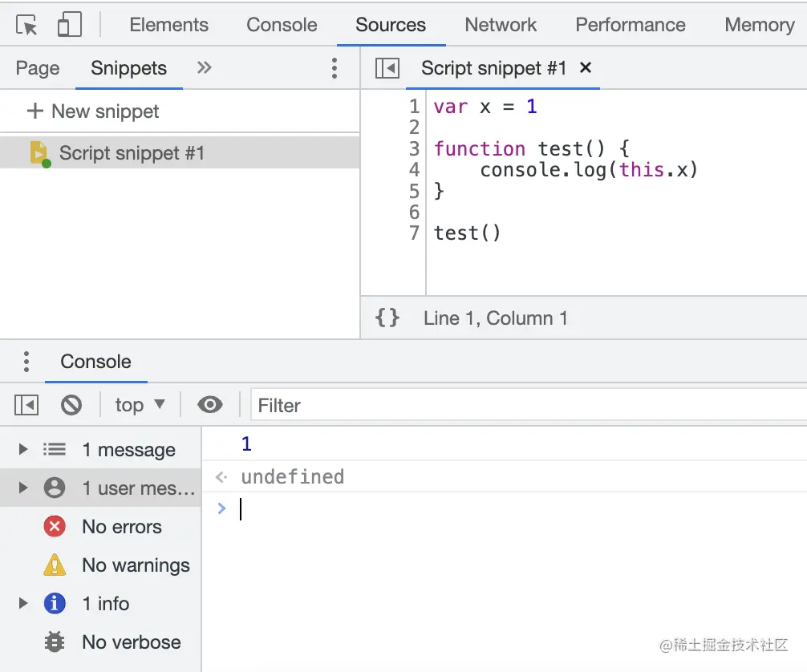Expand the 1 message group

point(22,449)
